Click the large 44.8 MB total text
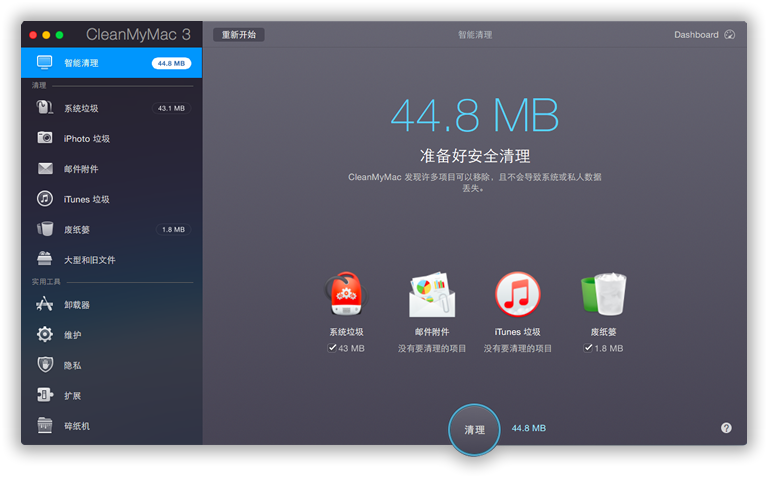 pyautogui.click(x=475, y=115)
